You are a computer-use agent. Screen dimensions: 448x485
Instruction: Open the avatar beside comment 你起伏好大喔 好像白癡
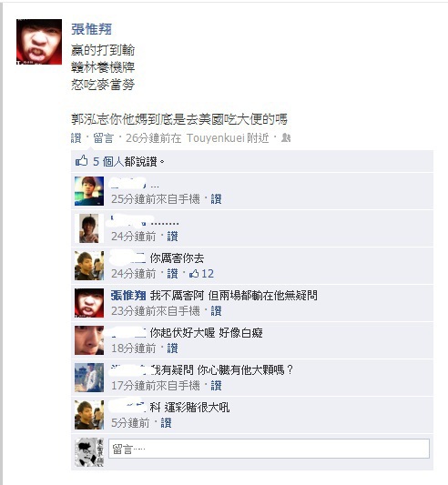click(89, 340)
